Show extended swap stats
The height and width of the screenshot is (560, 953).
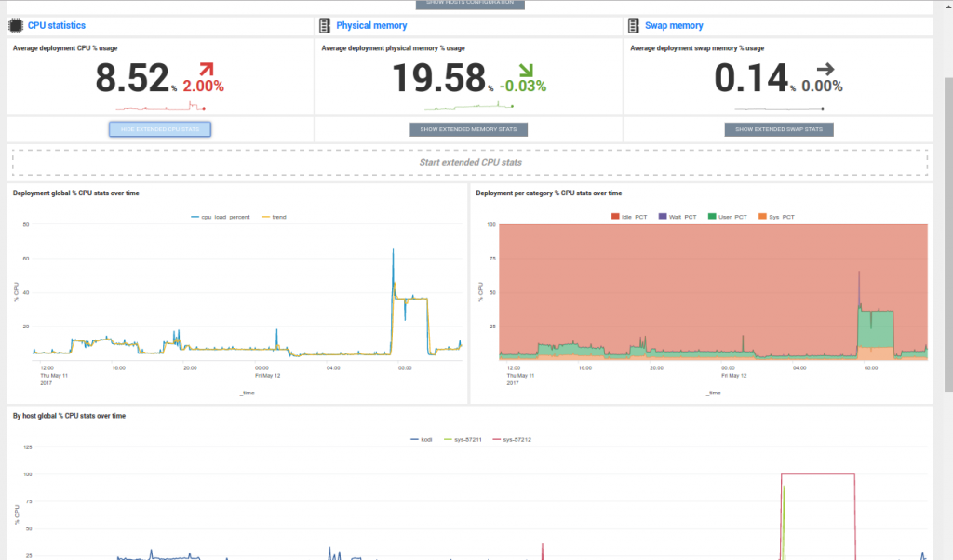tap(779, 129)
